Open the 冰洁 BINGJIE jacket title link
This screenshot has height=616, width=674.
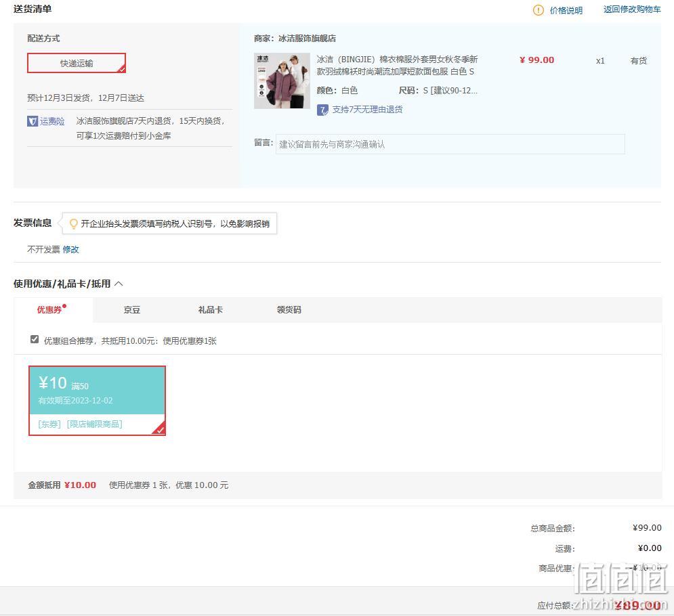click(x=397, y=65)
